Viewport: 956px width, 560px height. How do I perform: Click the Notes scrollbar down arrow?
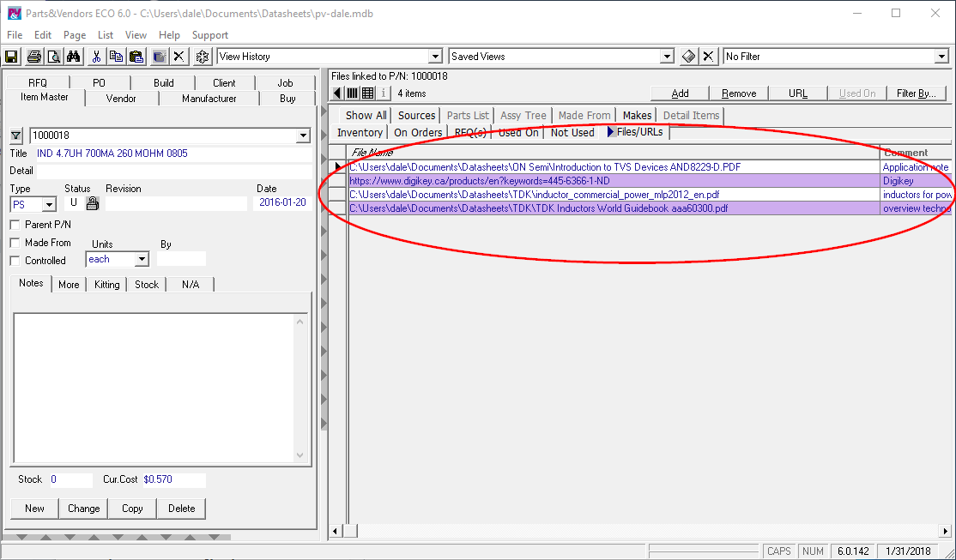[300, 455]
